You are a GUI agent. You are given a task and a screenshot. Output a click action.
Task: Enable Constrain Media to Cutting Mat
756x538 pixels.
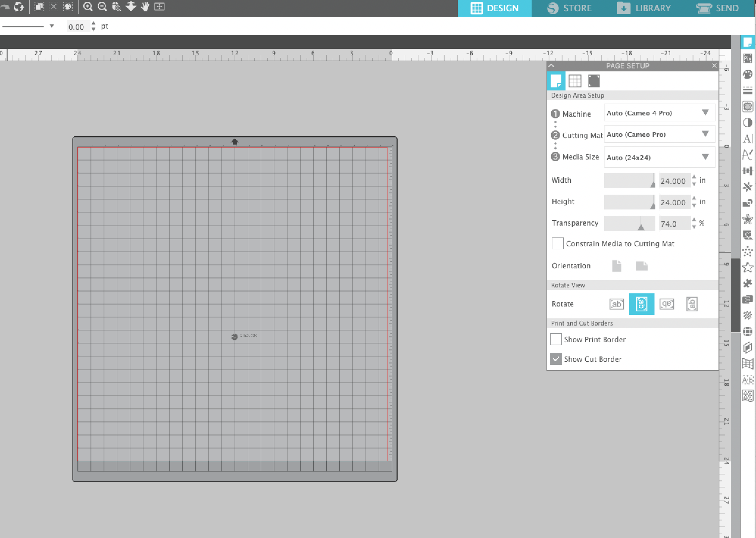(556, 243)
